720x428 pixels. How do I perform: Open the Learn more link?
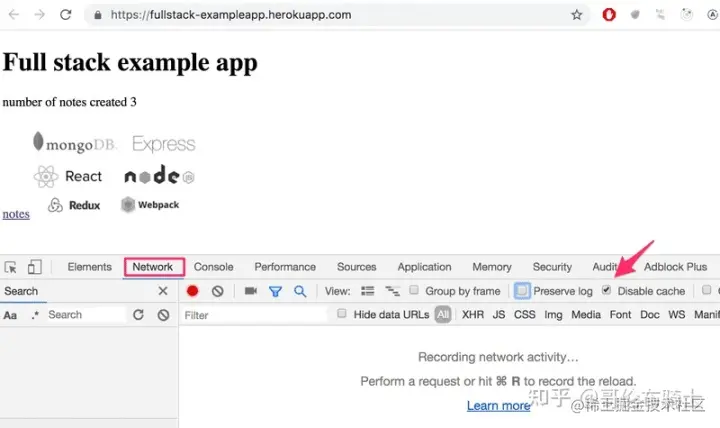tap(499, 406)
